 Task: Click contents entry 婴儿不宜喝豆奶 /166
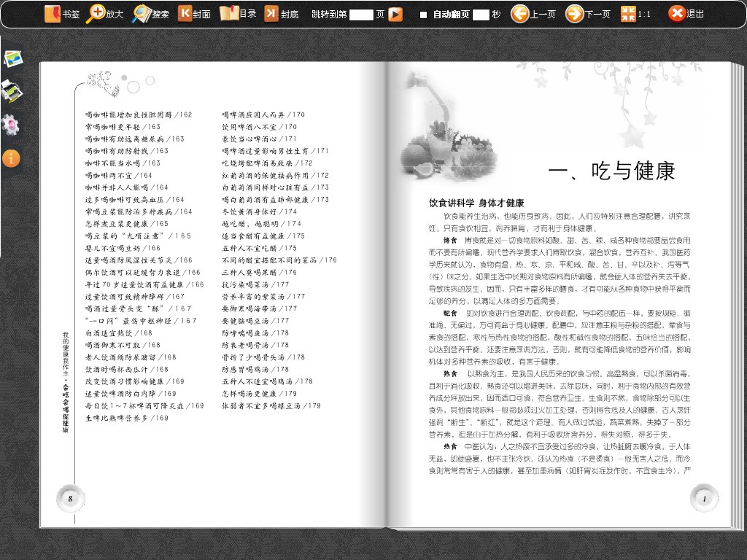[x=123, y=248]
